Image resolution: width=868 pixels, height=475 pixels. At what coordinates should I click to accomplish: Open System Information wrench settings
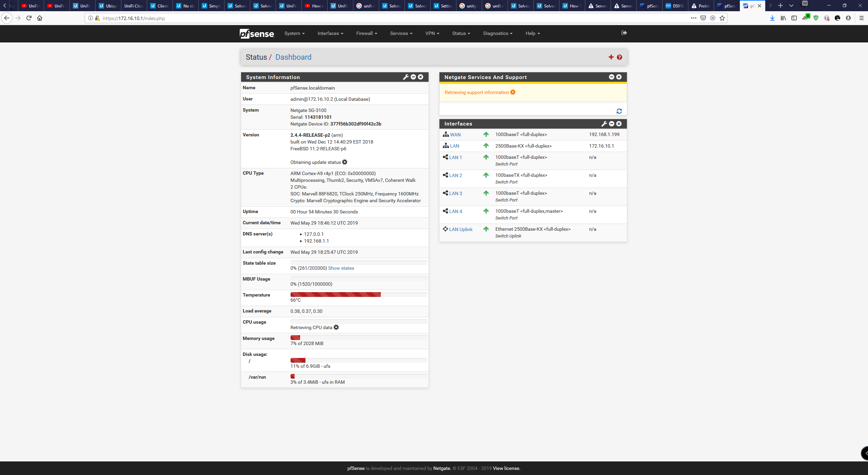click(406, 77)
